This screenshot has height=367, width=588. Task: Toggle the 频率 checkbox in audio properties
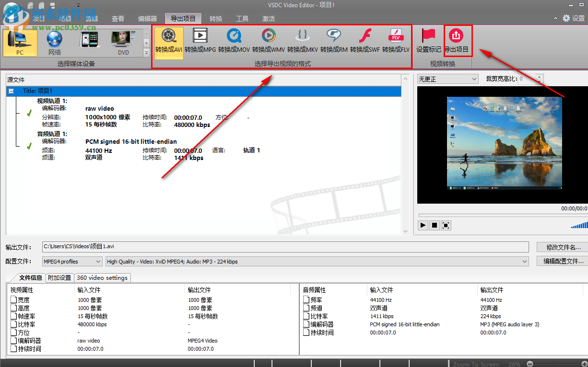pos(306,300)
